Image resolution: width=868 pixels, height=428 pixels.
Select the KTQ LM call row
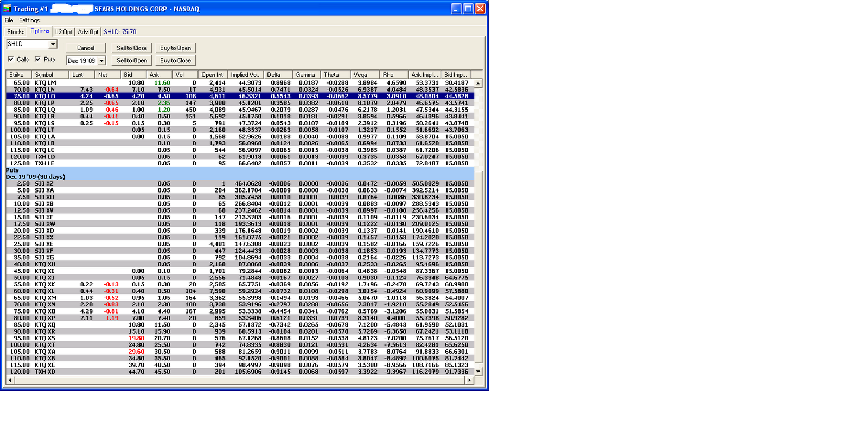pyautogui.click(x=240, y=83)
